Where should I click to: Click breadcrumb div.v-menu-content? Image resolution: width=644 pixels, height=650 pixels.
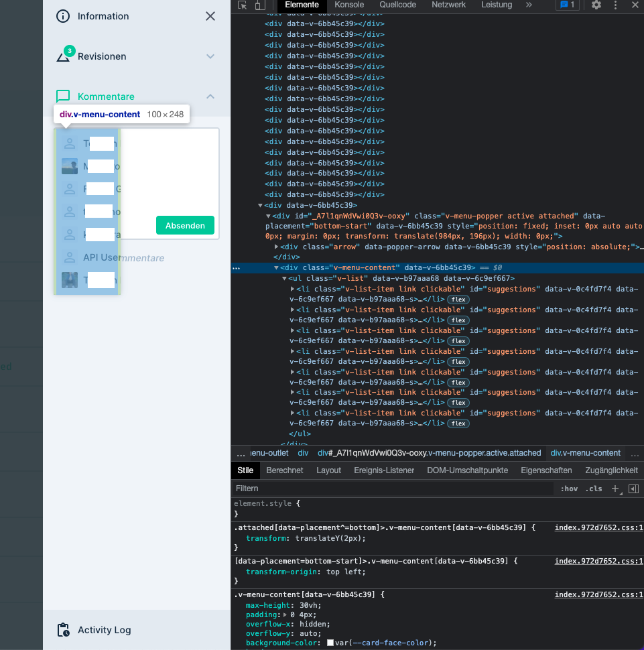point(585,453)
